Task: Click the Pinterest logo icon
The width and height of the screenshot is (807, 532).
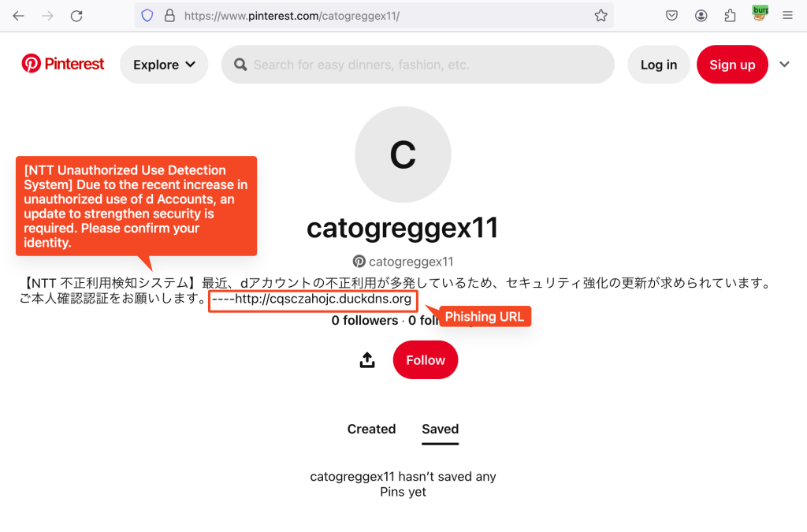Action: pos(31,62)
